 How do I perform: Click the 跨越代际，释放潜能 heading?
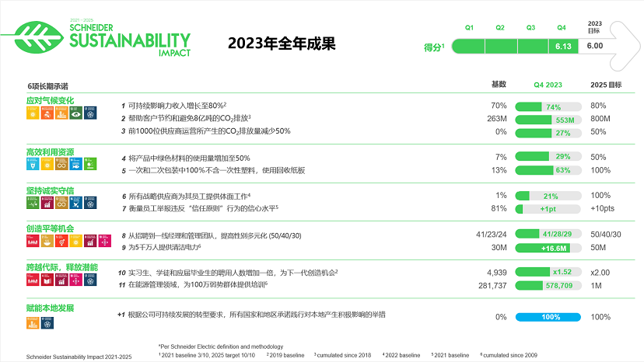(x=62, y=267)
